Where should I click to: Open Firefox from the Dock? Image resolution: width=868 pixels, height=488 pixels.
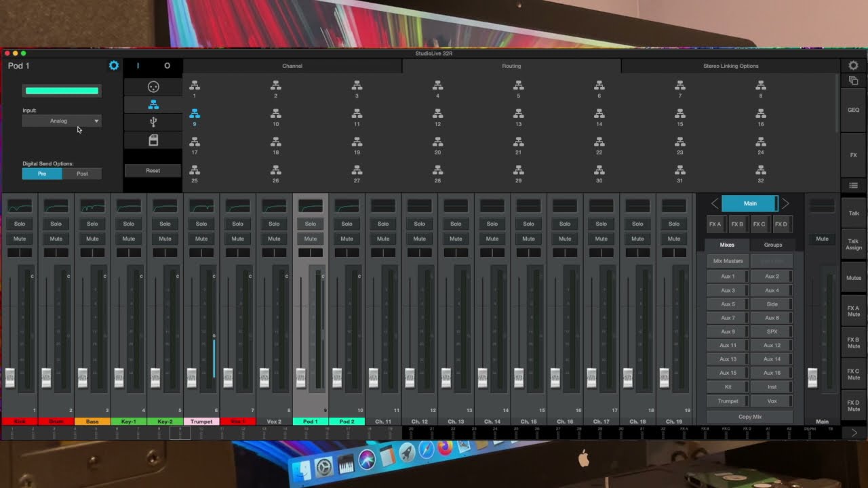click(x=445, y=448)
